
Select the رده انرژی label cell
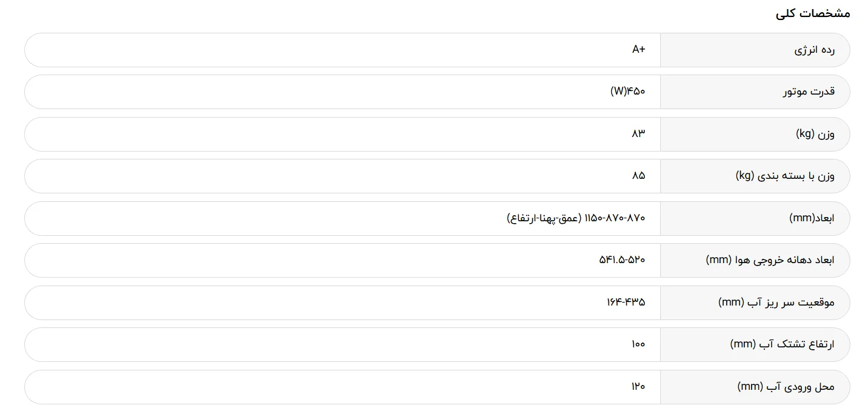(755, 50)
